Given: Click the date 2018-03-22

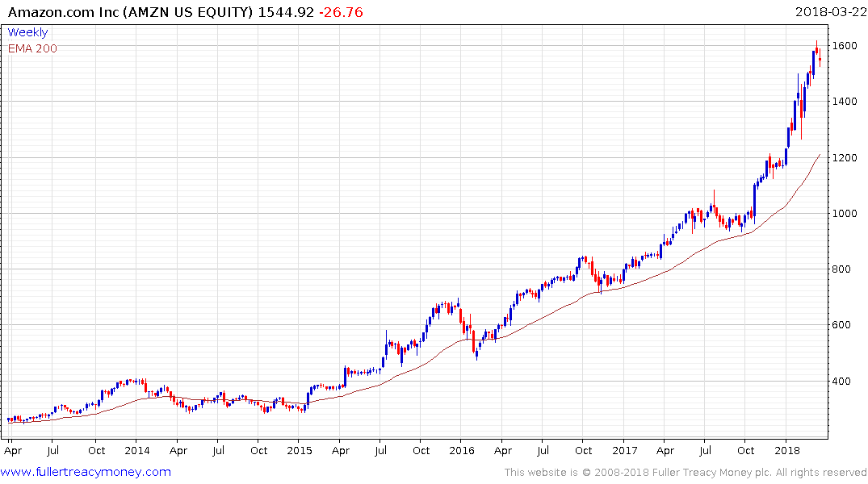Looking at the screenshot, I should point(830,12).
